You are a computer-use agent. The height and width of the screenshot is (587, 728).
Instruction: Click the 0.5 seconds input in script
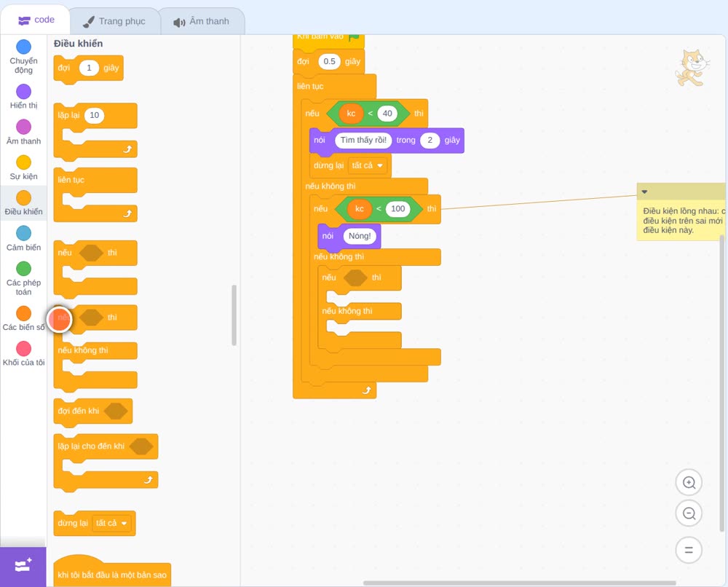pos(329,61)
